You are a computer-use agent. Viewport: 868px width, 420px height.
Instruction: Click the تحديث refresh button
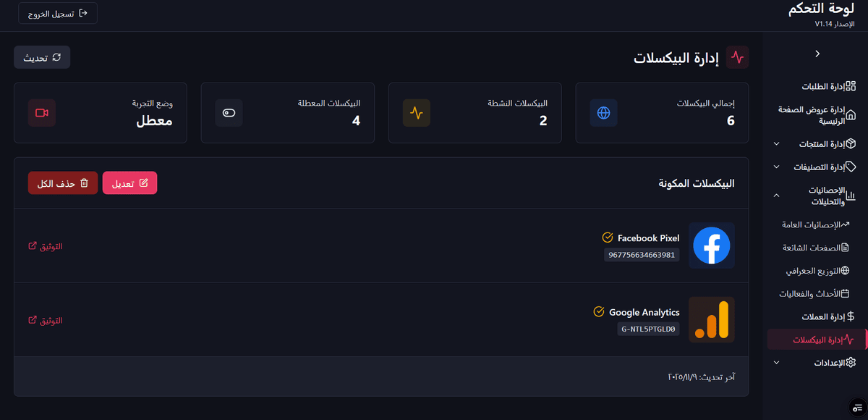point(42,57)
